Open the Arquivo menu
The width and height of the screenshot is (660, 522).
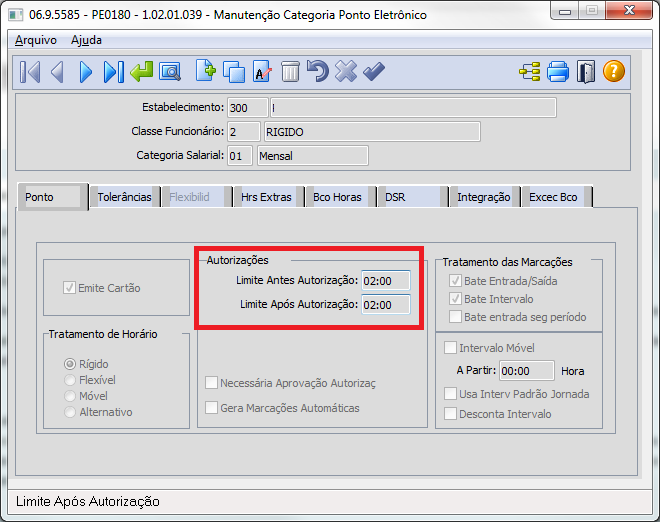click(36, 40)
